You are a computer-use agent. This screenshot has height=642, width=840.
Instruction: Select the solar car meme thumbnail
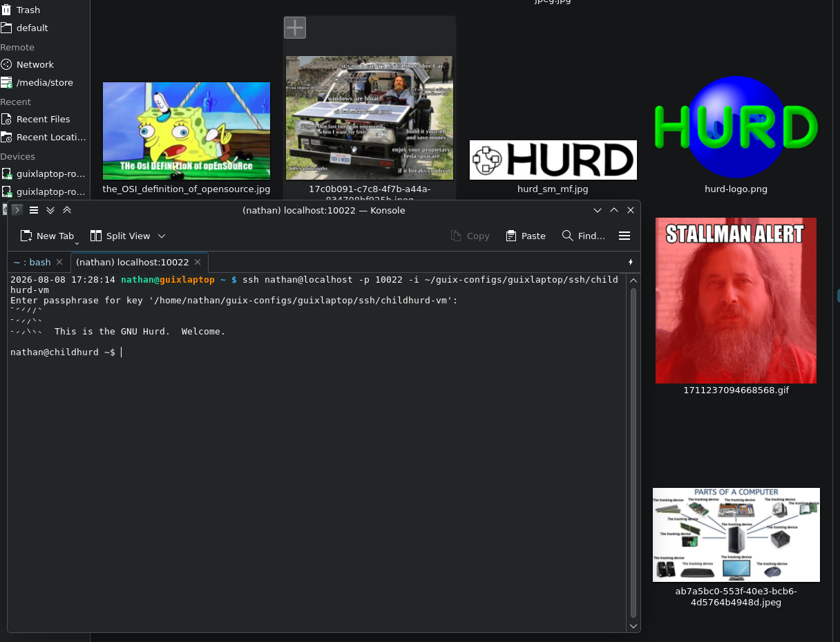coord(370,117)
